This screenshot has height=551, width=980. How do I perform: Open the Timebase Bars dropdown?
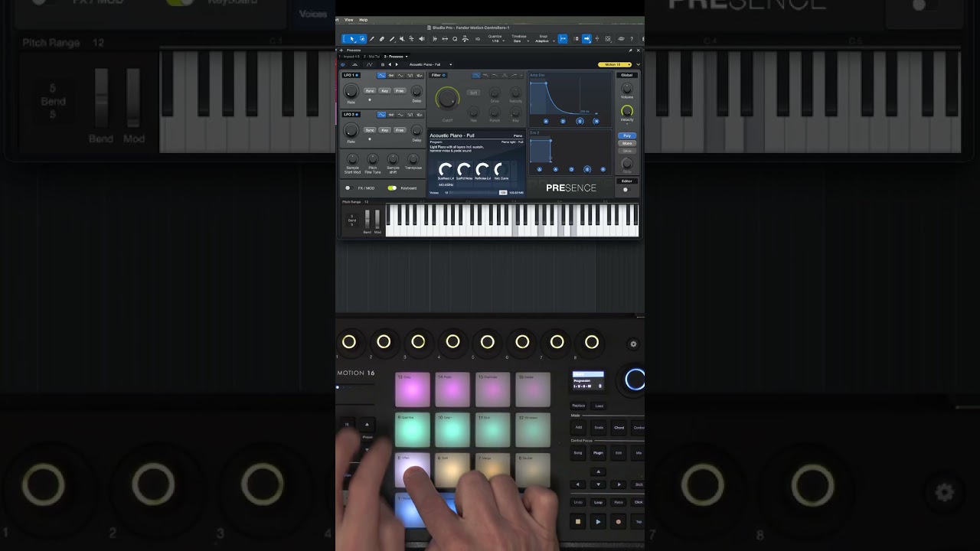click(518, 38)
